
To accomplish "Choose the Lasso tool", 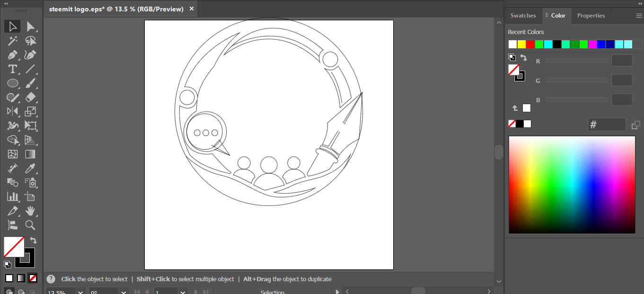I will 31,41.
